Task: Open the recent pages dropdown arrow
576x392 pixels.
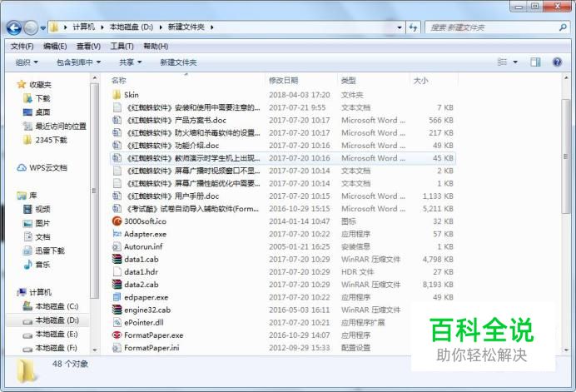Action: (43, 28)
